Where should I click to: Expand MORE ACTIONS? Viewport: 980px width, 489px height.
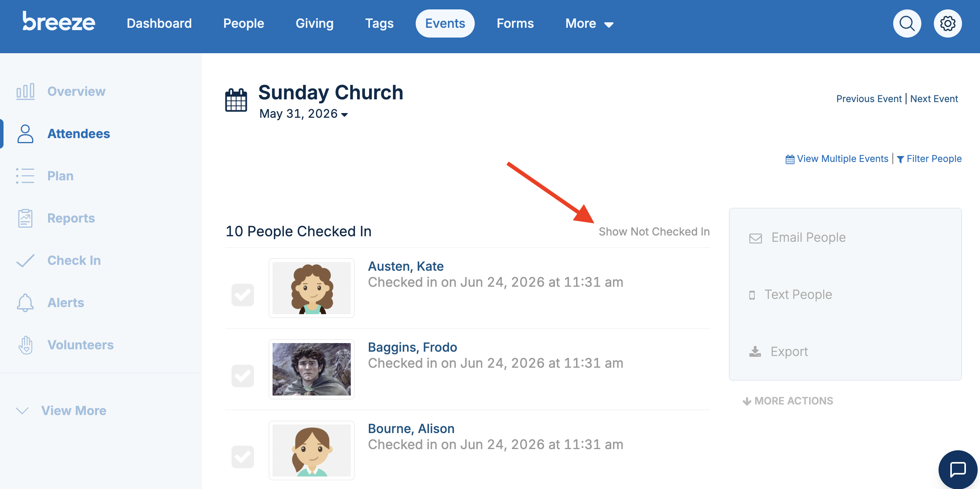point(788,401)
